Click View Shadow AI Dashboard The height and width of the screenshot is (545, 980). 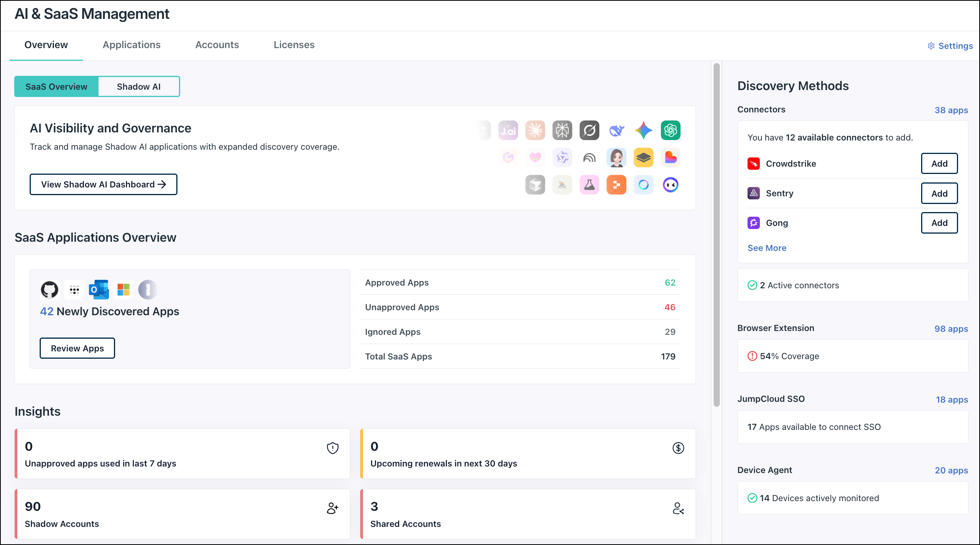103,184
